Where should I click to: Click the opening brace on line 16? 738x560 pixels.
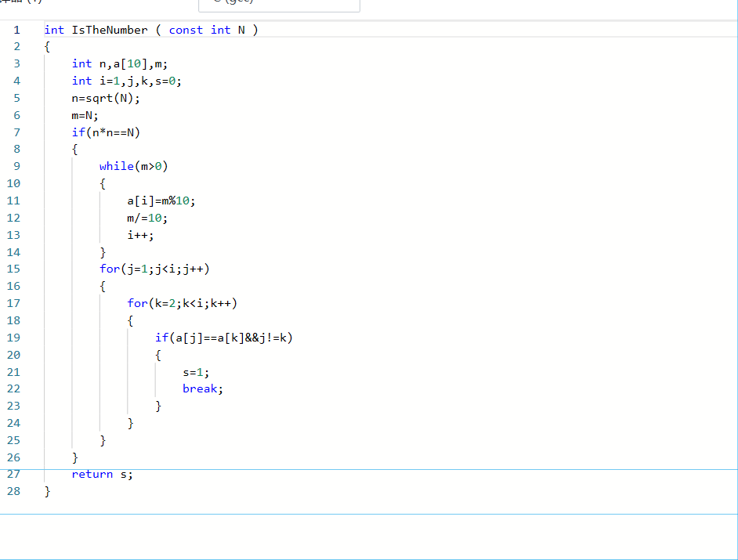coord(103,287)
